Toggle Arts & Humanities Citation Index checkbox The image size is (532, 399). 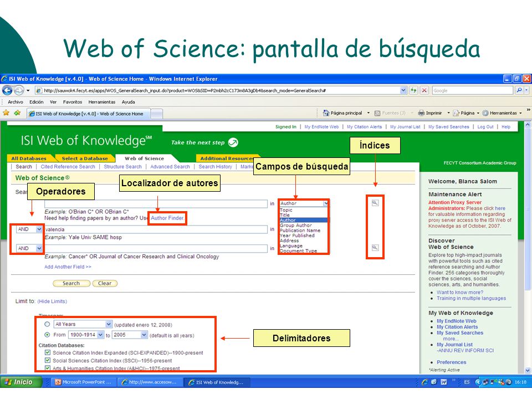48,368
